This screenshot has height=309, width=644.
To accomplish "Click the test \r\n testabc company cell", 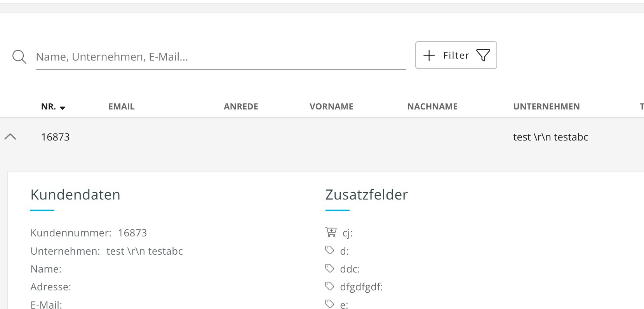I will pyautogui.click(x=550, y=137).
